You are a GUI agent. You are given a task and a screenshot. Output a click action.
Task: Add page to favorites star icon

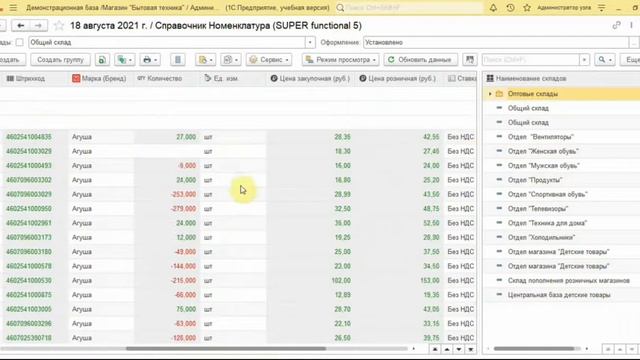pos(59,26)
